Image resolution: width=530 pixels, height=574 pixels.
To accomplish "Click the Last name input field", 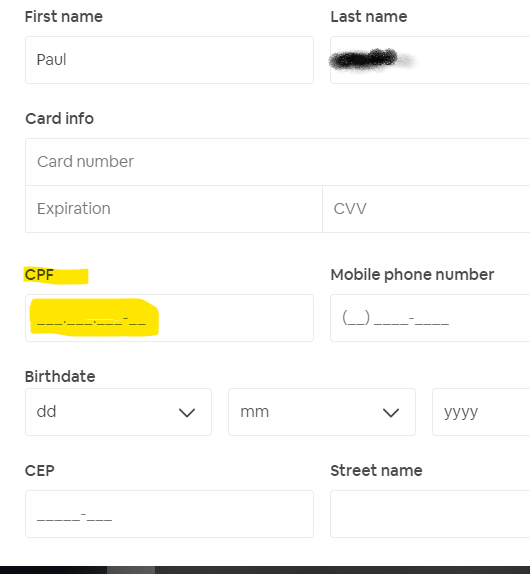I will coord(430,60).
